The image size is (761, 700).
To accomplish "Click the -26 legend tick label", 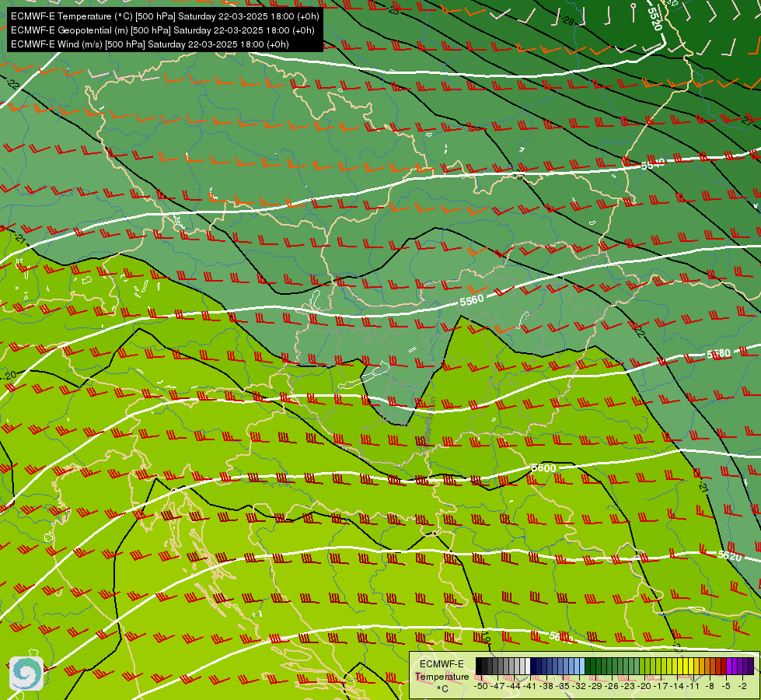I will (612, 686).
